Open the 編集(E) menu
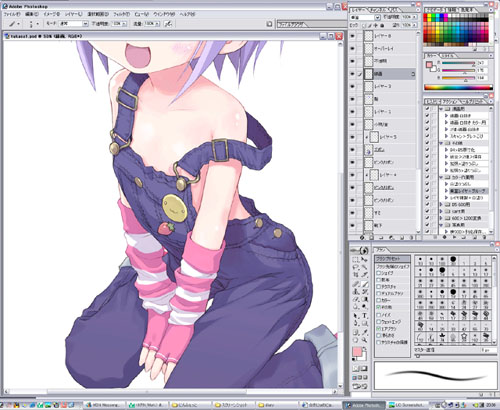 pyautogui.click(x=32, y=14)
